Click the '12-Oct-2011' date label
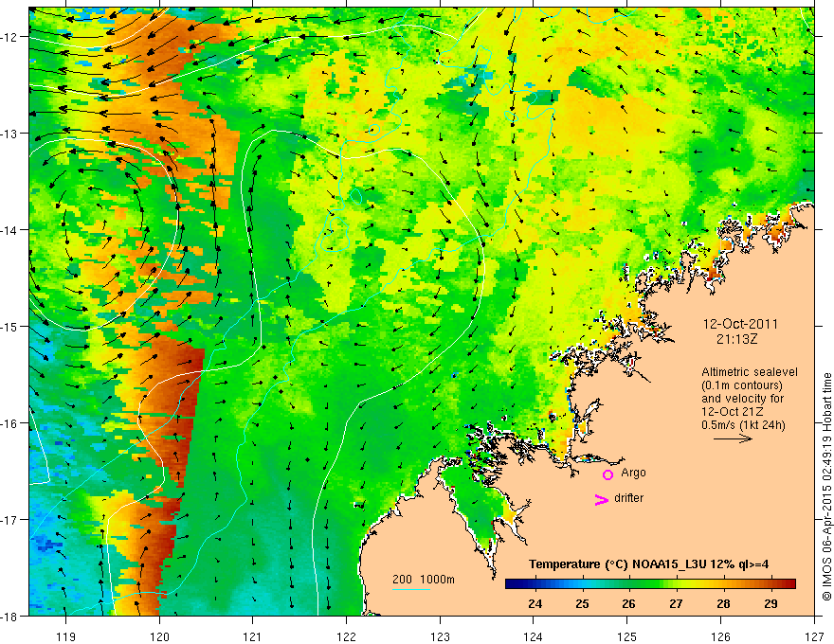 [x=740, y=324]
